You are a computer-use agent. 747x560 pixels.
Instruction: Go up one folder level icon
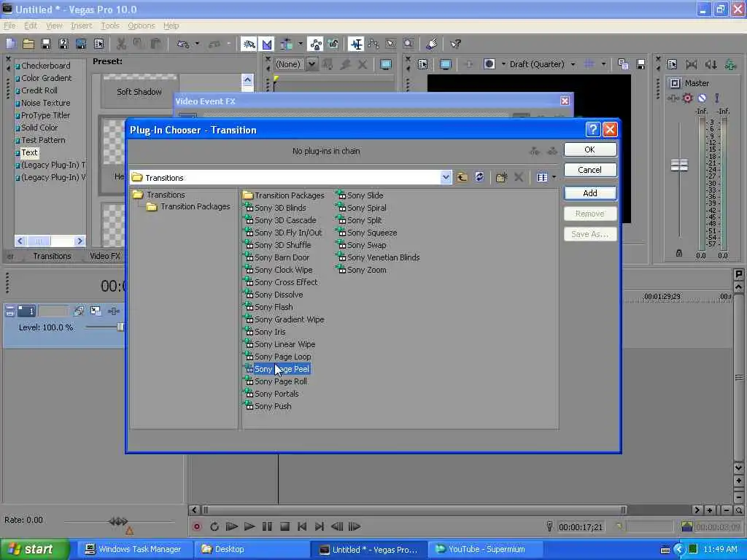[x=462, y=178]
